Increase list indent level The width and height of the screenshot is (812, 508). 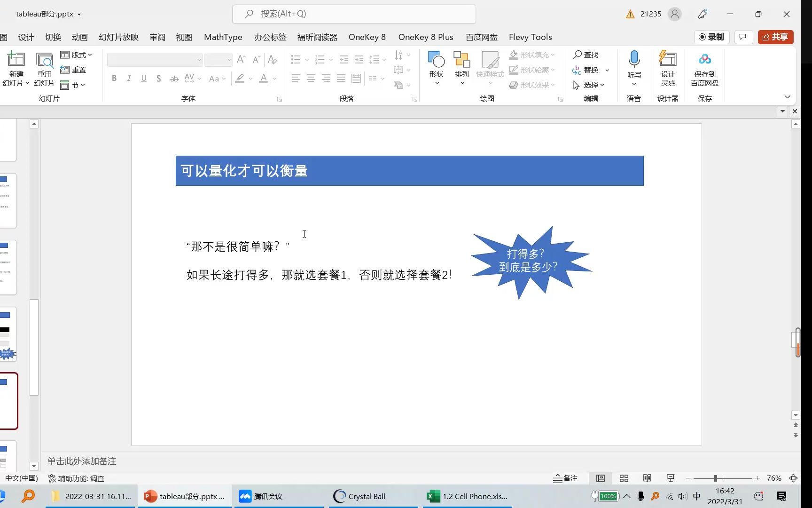(x=359, y=59)
